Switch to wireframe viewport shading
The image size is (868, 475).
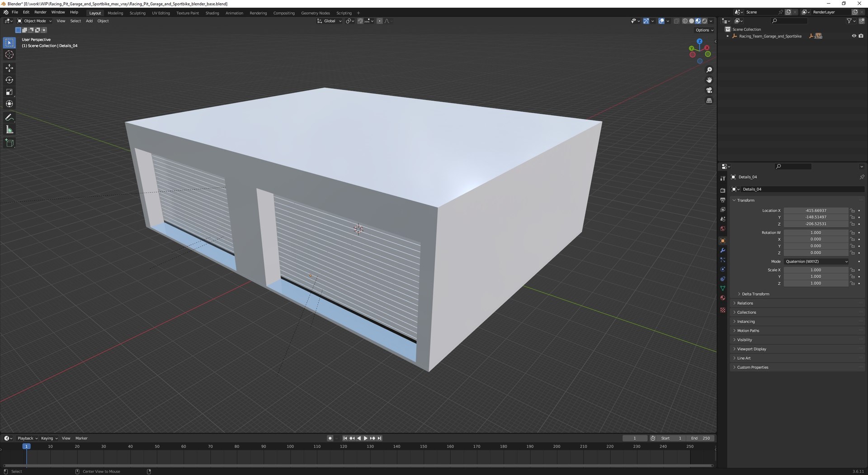[685, 21]
